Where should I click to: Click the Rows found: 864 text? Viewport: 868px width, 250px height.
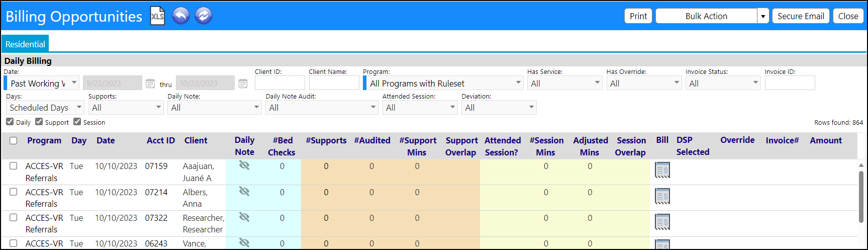838,122
